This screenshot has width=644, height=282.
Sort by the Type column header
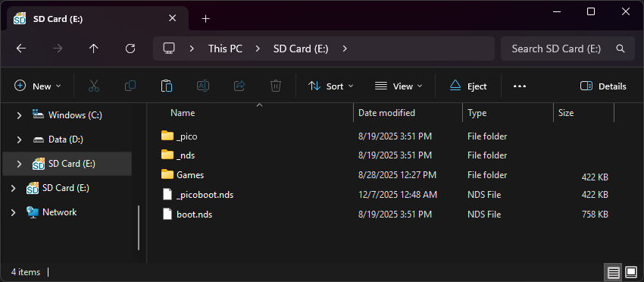pyautogui.click(x=508, y=113)
